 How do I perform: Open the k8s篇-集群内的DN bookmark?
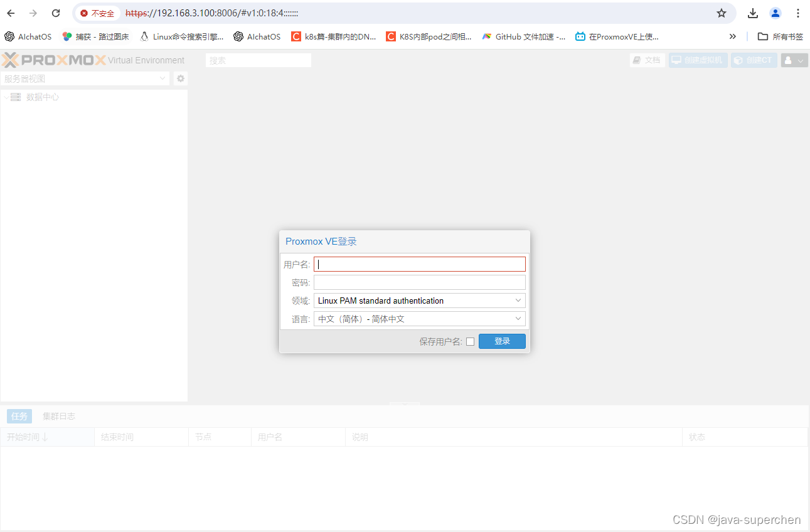(x=334, y=36)
